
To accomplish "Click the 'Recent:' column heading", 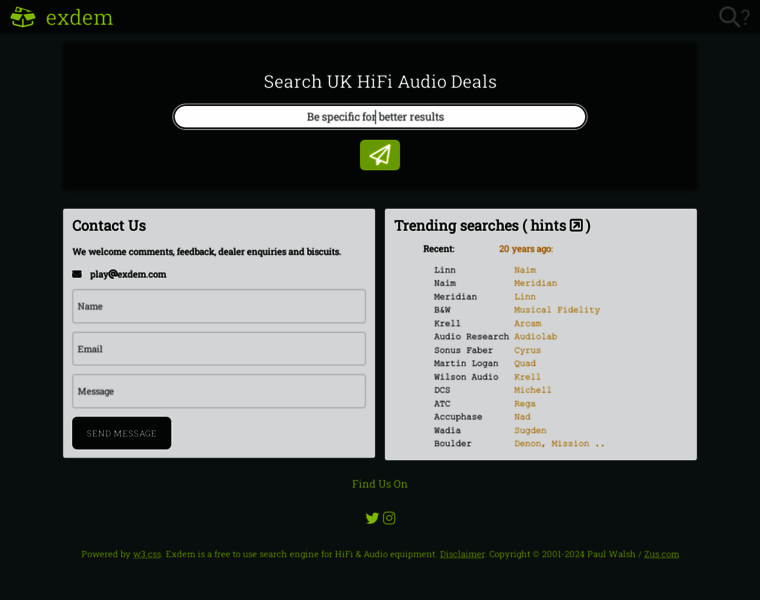I will tap(439, 249).
